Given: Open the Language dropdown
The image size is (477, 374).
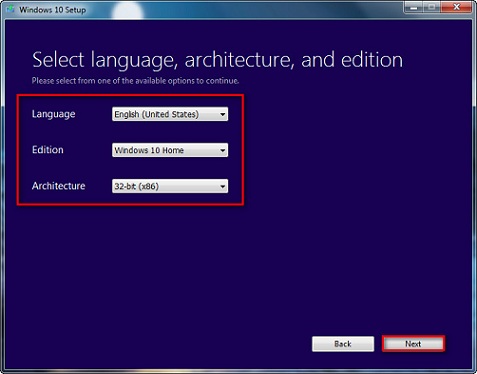Looking at the screenshot, I should pyautogui.click(x=170, y=114).
